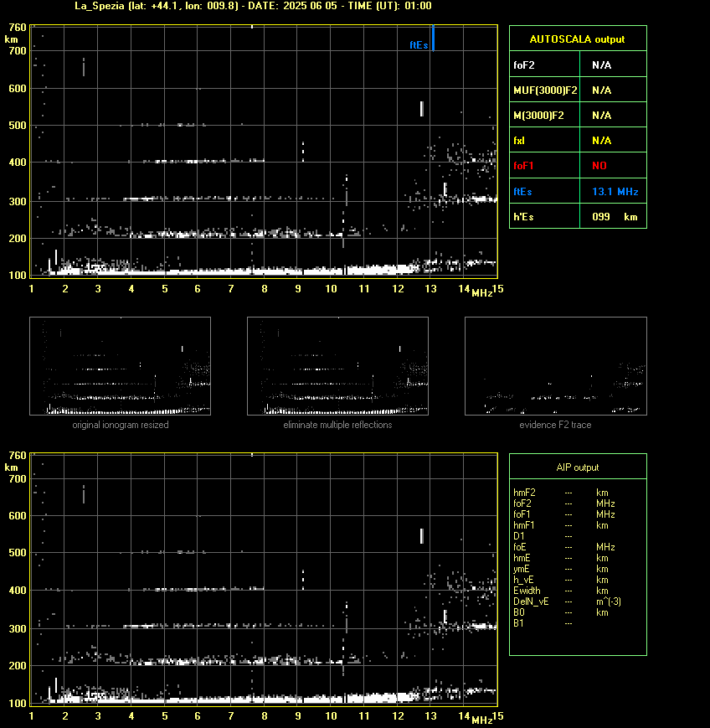Viewport: 710px width, 728px height.
Task: Click the 'MHz' axis label under bottom ionogram
Action: pyautogui.click(x=481, y=720)
